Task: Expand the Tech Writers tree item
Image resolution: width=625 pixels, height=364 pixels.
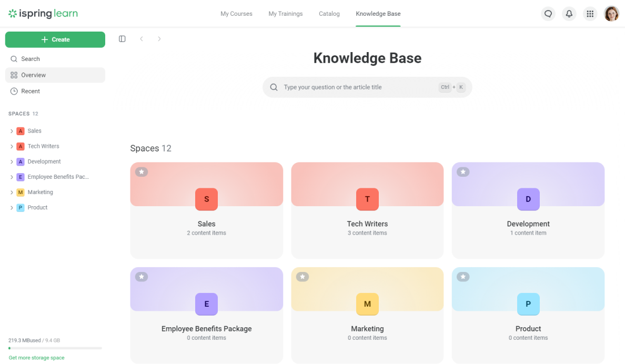Action: pos(11,146)
